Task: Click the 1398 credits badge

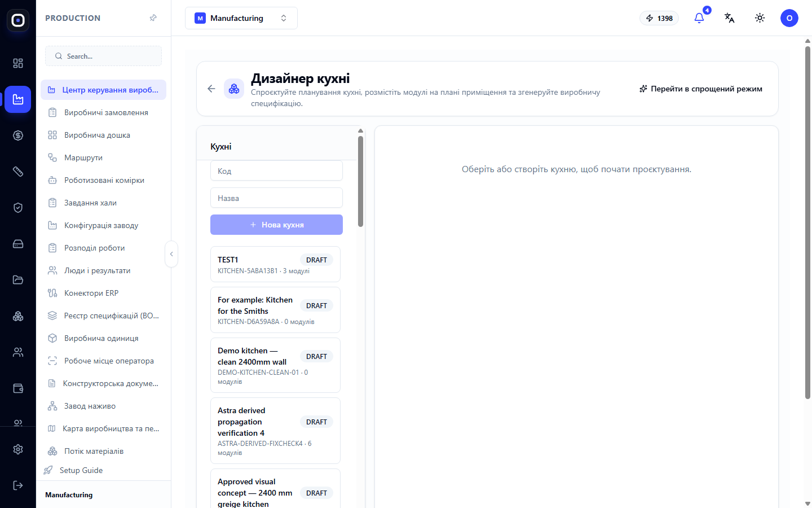Action: [x=659, y=18]
